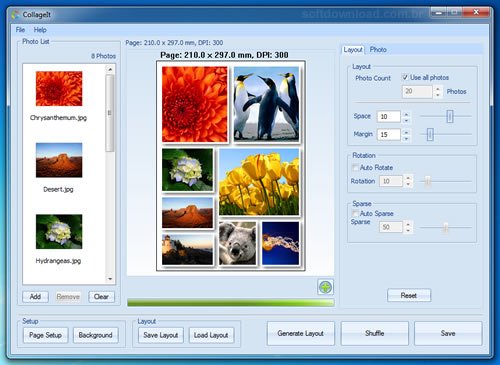This screenshot has height=365, width=500.
Task: Click Photo List scrollbar down arrow
Action: pyautogui.click(x=110, y=279)
